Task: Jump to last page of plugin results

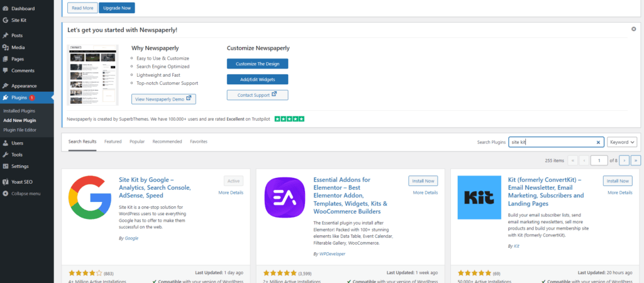Action: [x=636, y=160]
